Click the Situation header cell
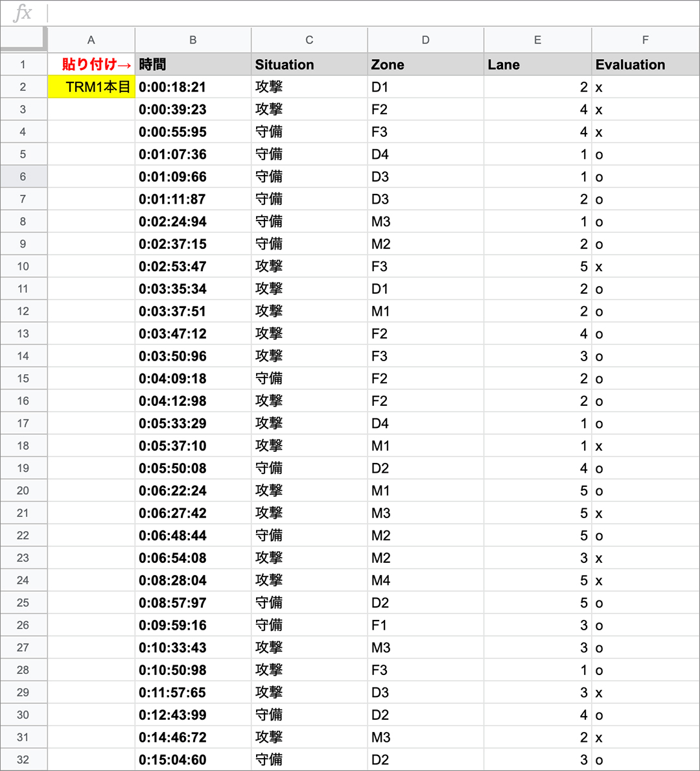The image size is (700, 771). (309, 65)
